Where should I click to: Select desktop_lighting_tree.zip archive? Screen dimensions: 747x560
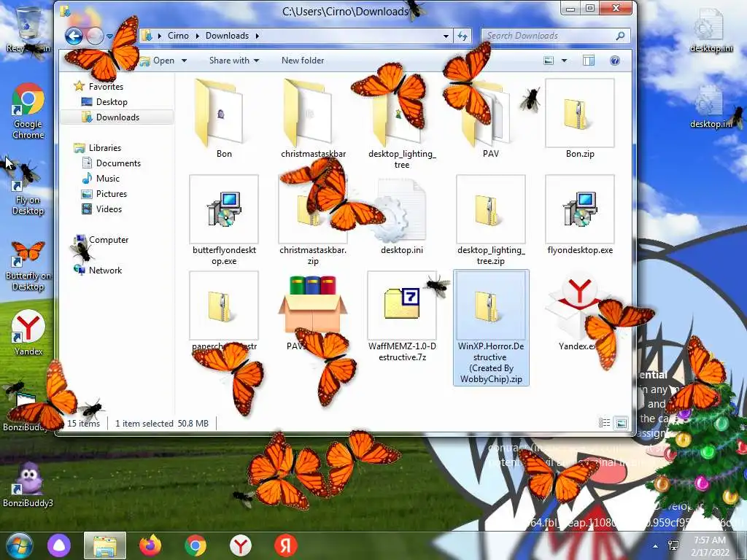[x=491, y=219]
